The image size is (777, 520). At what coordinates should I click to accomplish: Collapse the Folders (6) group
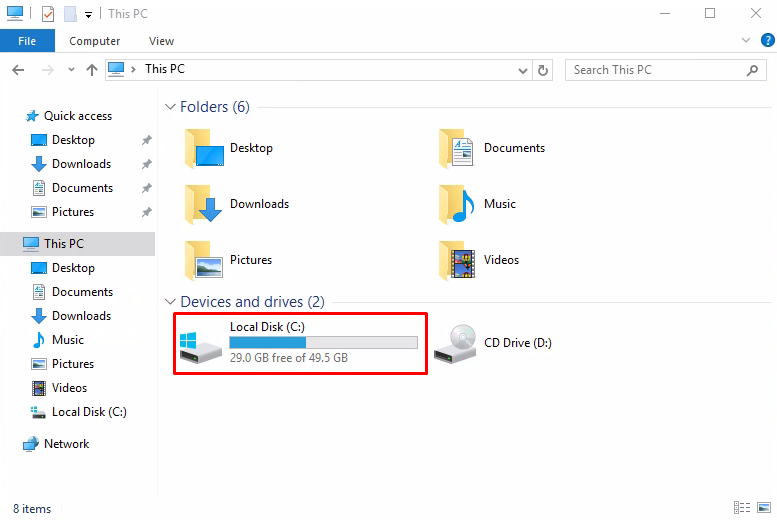[x=170, y=107]
